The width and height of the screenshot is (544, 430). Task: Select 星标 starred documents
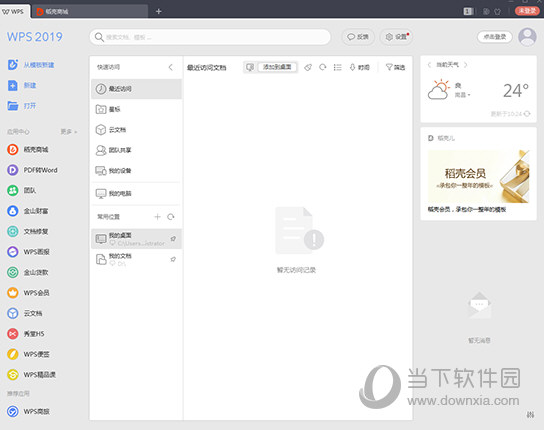[136, 109]
